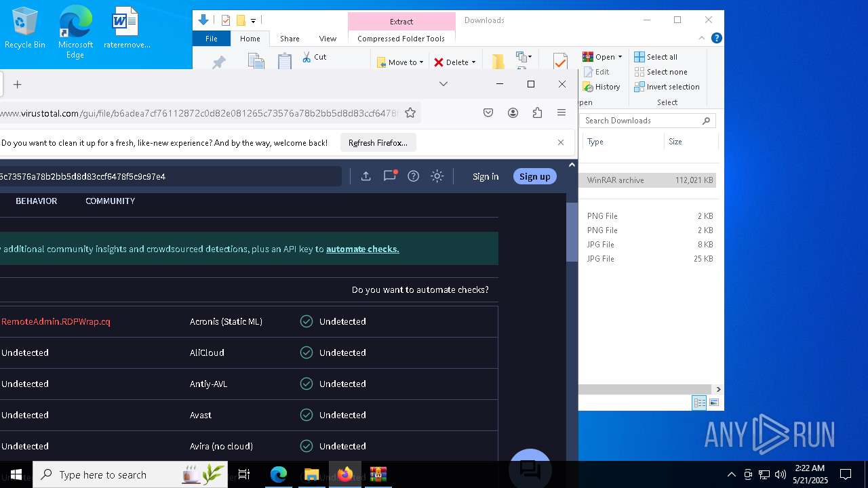
Task: Open the Firefox hamburger application menu
Action: pos(561,113)
